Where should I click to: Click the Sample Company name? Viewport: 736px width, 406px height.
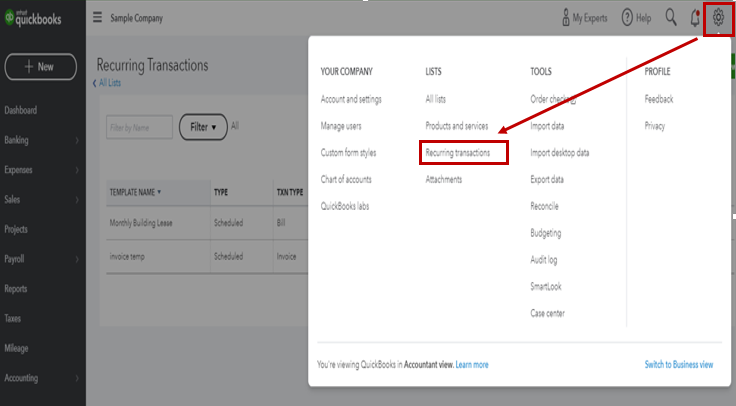click(137, 18)
